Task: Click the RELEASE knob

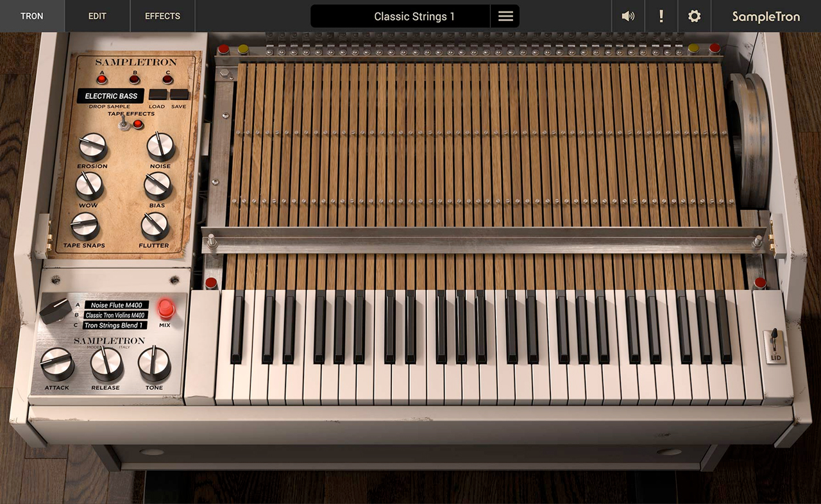Action: 106,365
